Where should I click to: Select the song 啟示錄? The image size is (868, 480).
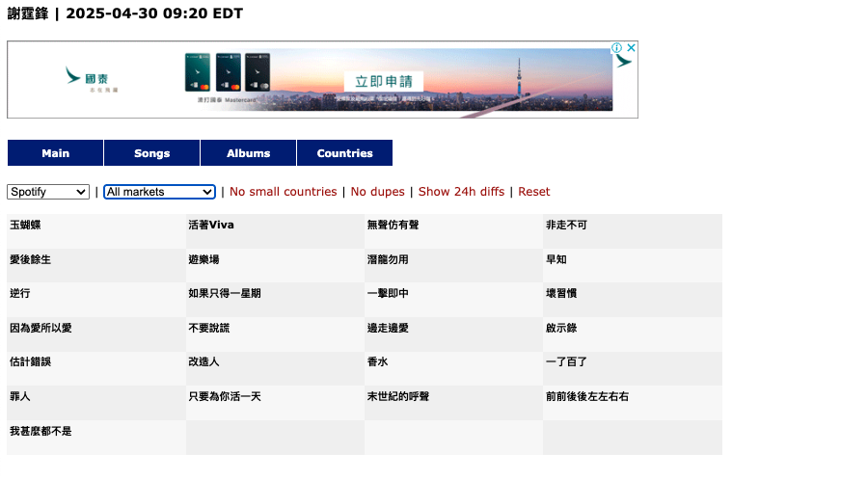point(561,328)
